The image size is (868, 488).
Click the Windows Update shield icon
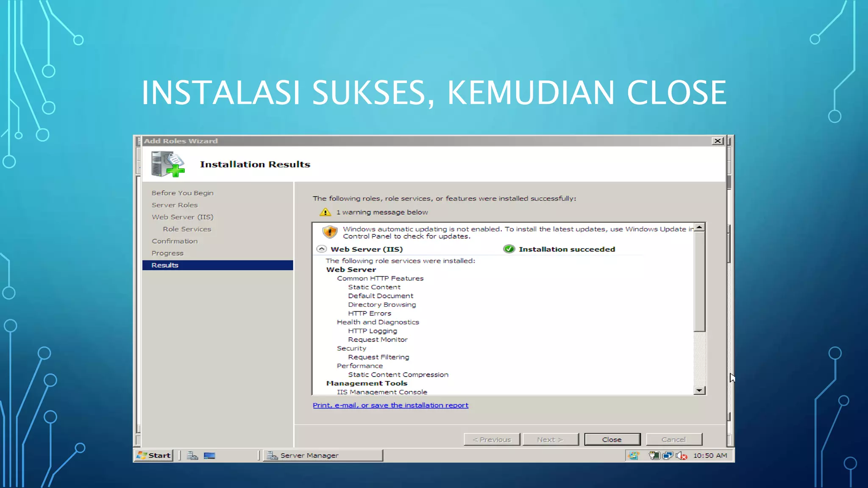point(330,232)
